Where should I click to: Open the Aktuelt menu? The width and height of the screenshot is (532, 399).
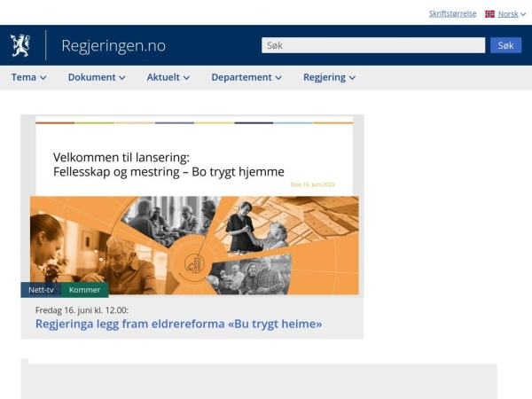168,77
